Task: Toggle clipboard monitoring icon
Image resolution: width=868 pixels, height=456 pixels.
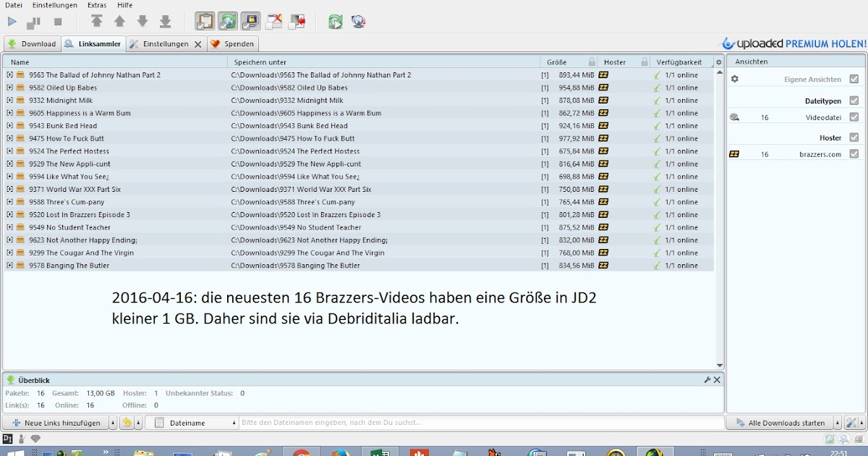Action: click(205, 22)
